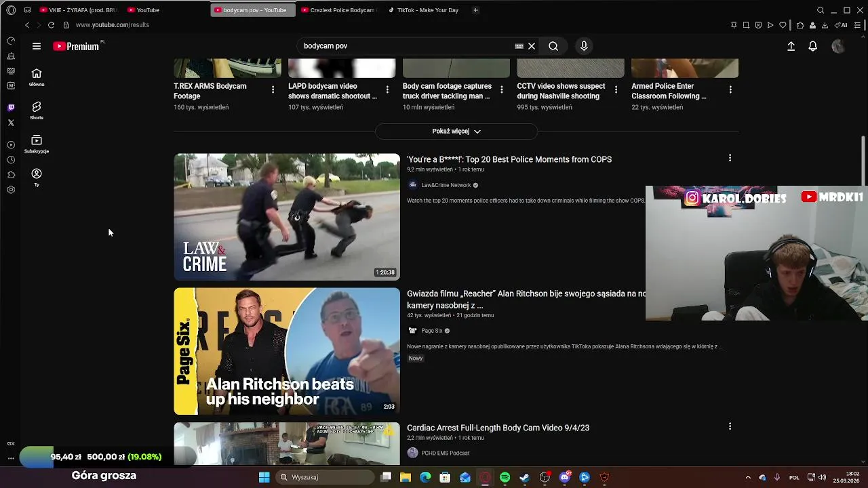Open options for LAPD bodycam video short
Screen dimensions: 868x488
pyautogui.click(x=387, y=89)
